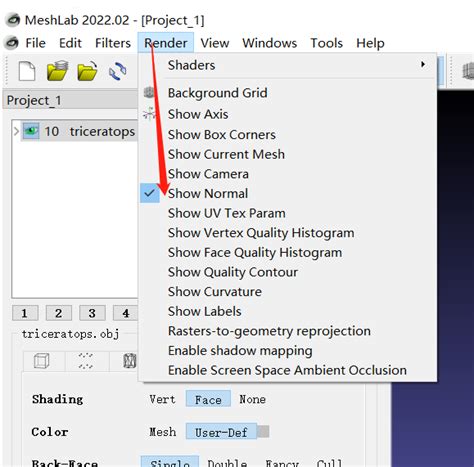This screenshot has width=474, height=467.
Task: Uncheck the Show Normal option
Action: [208, 193]
